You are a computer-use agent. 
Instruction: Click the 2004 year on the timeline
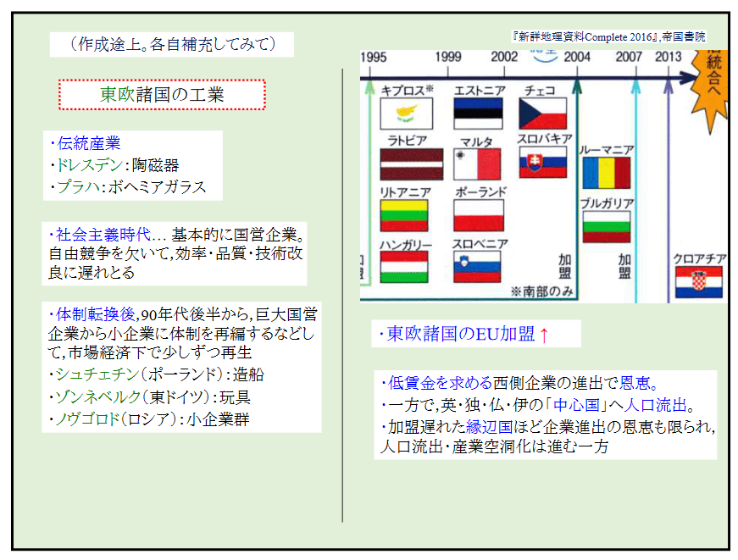[576, 57]
